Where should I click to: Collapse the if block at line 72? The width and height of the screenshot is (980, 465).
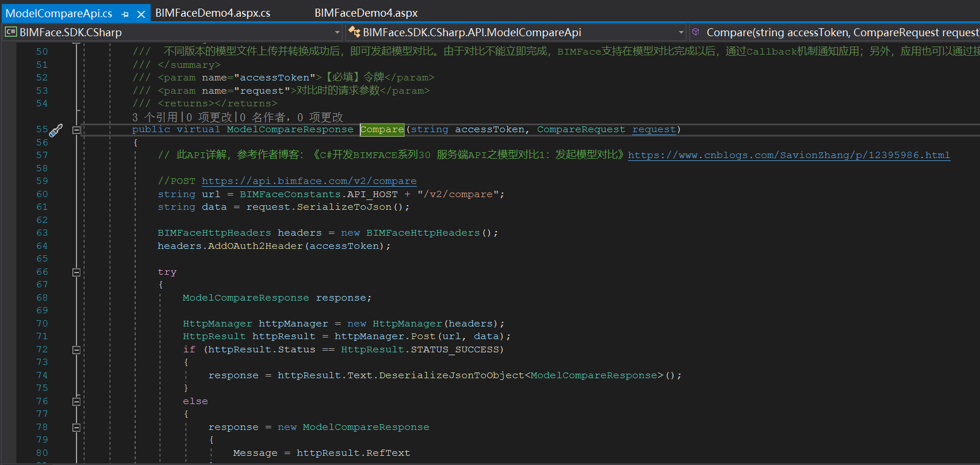pyautogui.click(x=76, y=350)
